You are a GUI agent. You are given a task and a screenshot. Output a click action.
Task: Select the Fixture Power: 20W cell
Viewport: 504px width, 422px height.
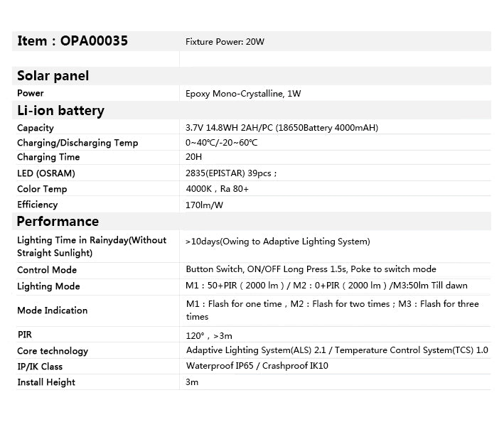tap(225, 42)
